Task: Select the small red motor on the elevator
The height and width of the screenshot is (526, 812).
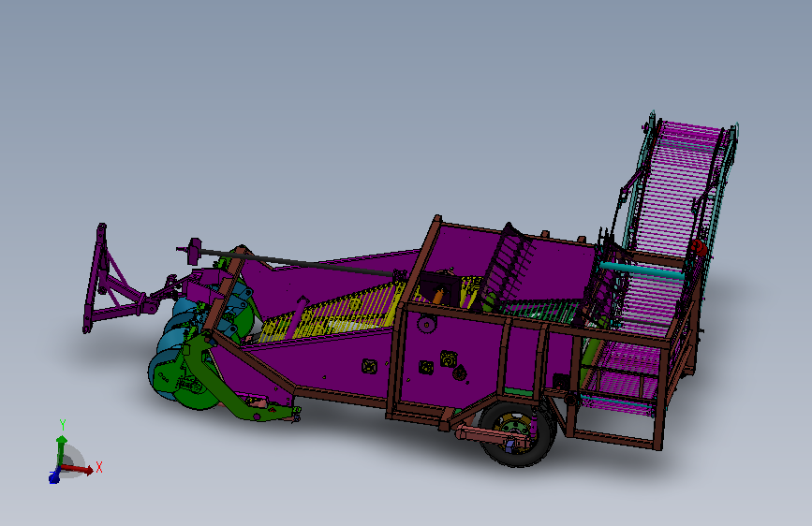Action: (x=698, y=248)
